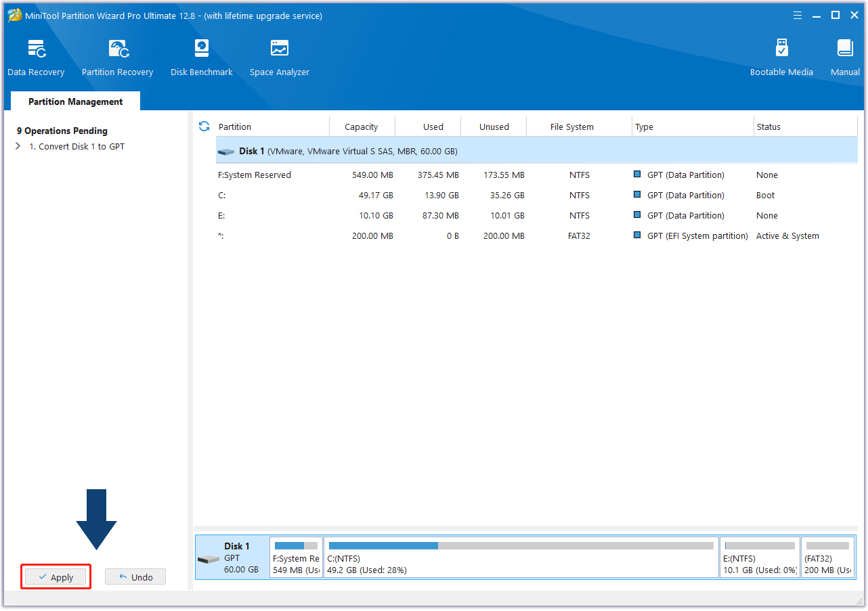Click GPT (EFI System partition) type text

coord(697,235)
